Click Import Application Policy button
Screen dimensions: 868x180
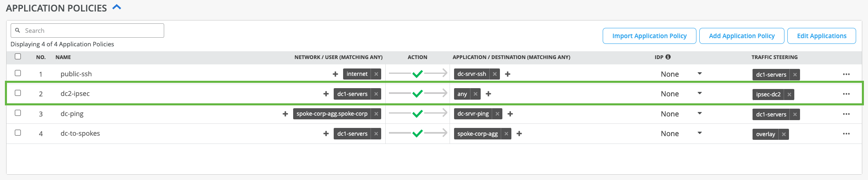pyautogui.click(x=649, y=36)
